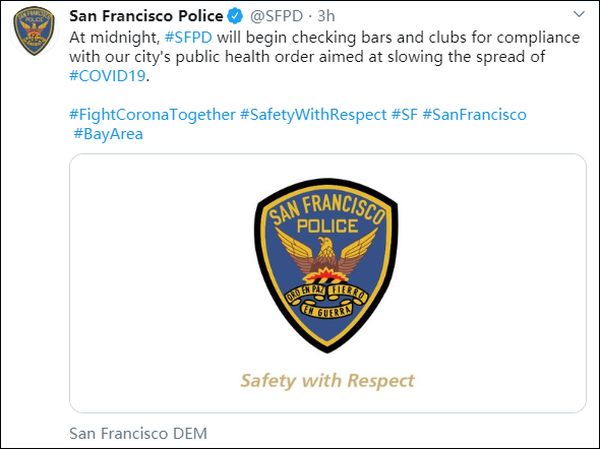Image resolution: width=600 pixels, height=449 pixels.
Task: Click the 'Safety with Respect' slogan text
Action: [327, 380]
